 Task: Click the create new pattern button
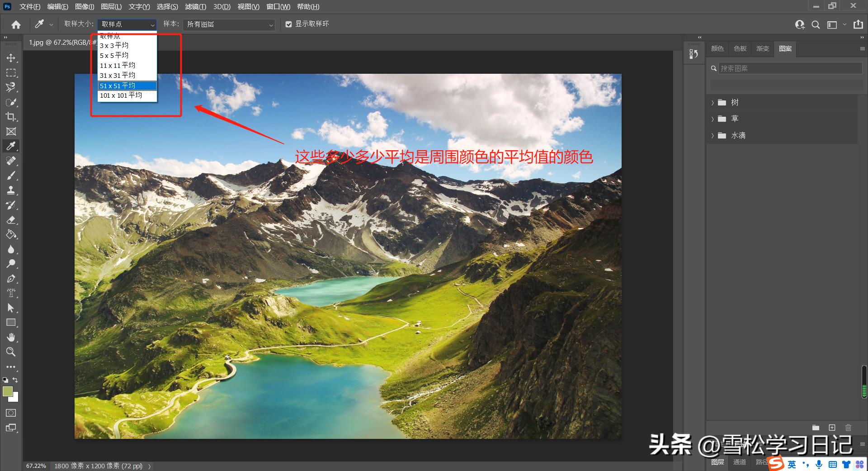pos(831,427)
